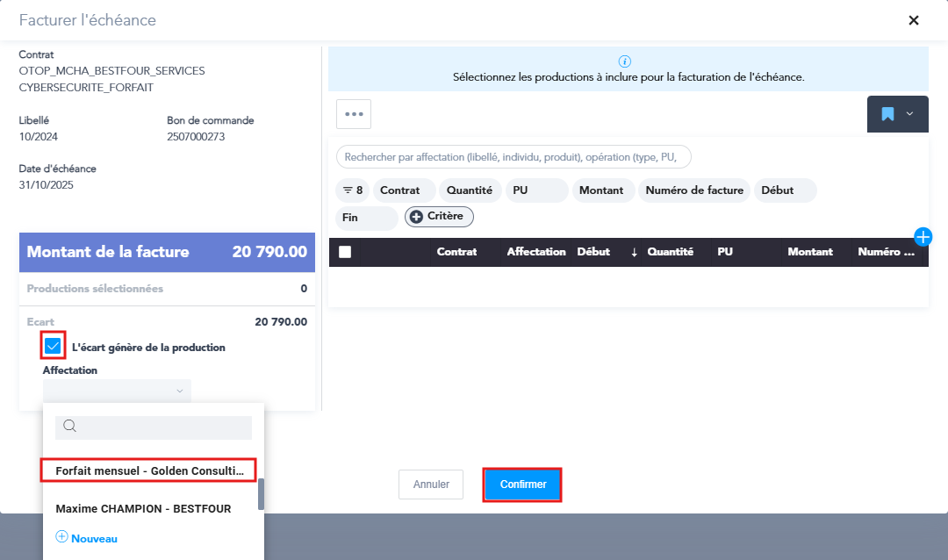The height and width of the screenshot is (560, 948).
Task: Tick the select-all checkbox in table header
Action: [x=345, y=252]
